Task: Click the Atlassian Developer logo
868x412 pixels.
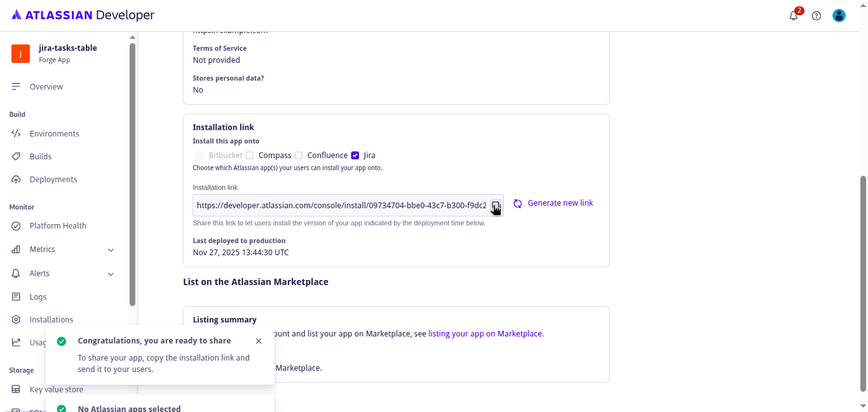Action: [x=83, y=15]
